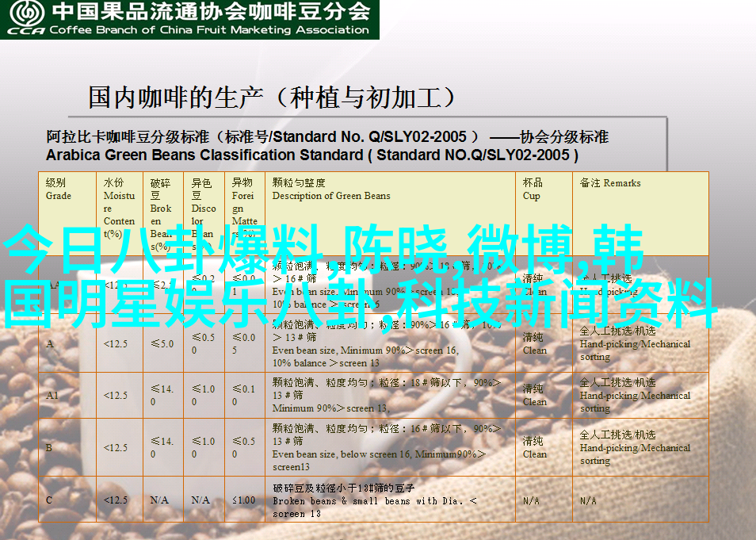This screenshot has width=756, height=540.
Task: Click the 'Coffee Branch of China Fruit Marketing Association' text
Action: pyautogui.click(x=209, y=30)
